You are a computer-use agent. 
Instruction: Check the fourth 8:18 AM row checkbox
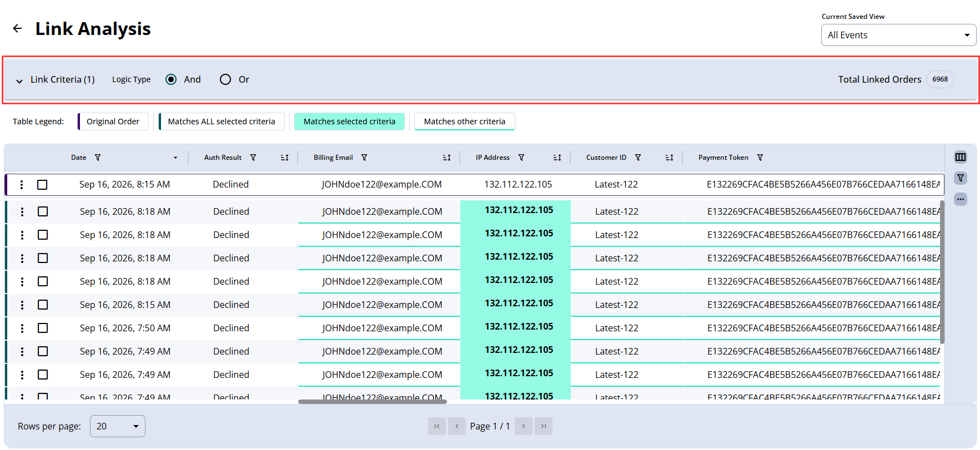[x=43, y=281]
